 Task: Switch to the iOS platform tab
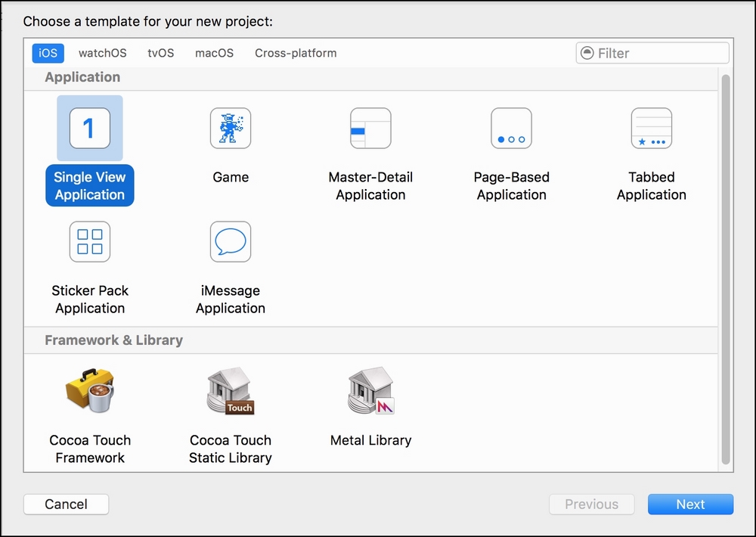tap(48, 53)
